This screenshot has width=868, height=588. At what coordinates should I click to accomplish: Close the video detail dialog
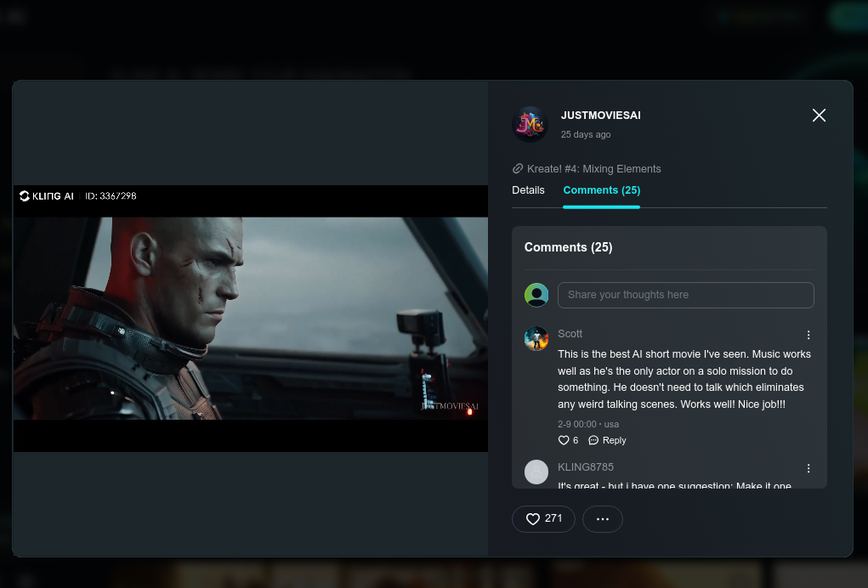click(x=819, y=116)
